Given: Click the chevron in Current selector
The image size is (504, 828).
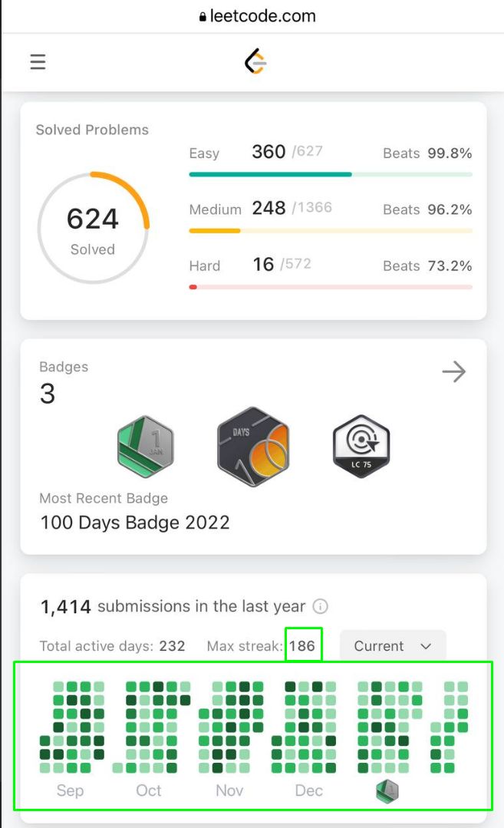Looking at the screenshot, I should click(426, 646).
